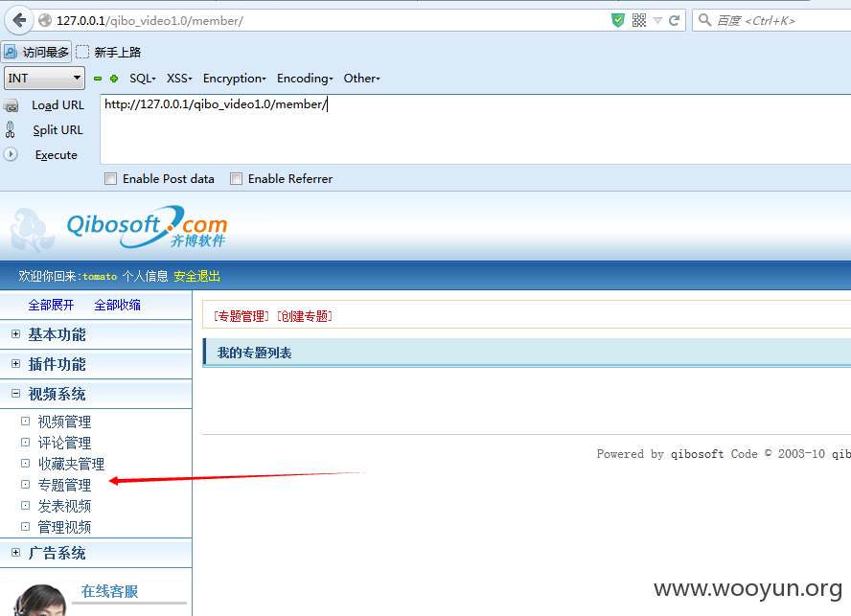Click the search magnifier icon
This screenshot has width=851, height=616.
tap(705, 21)
